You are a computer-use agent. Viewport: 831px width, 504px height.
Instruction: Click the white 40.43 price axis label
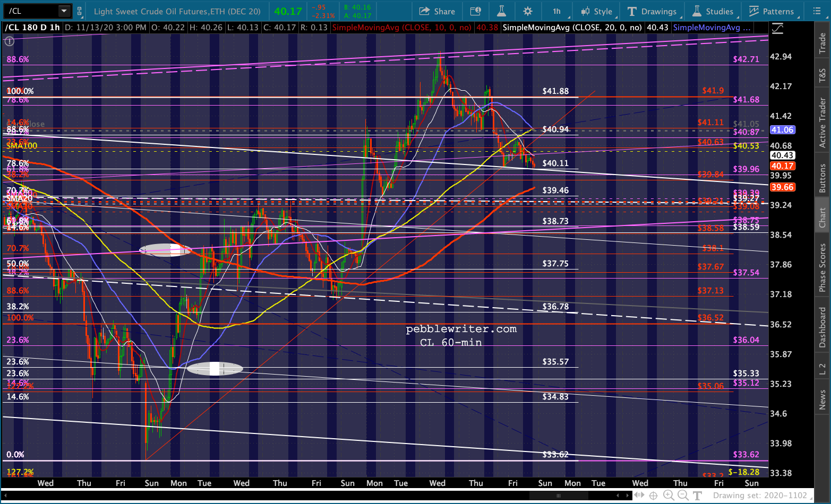[x=782, y=155]
